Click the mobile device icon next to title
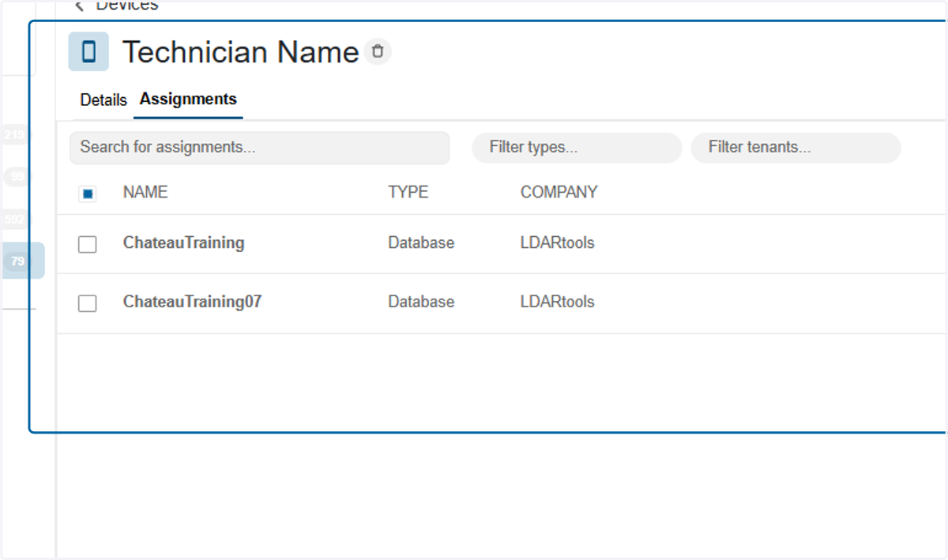 coord(88,52)
